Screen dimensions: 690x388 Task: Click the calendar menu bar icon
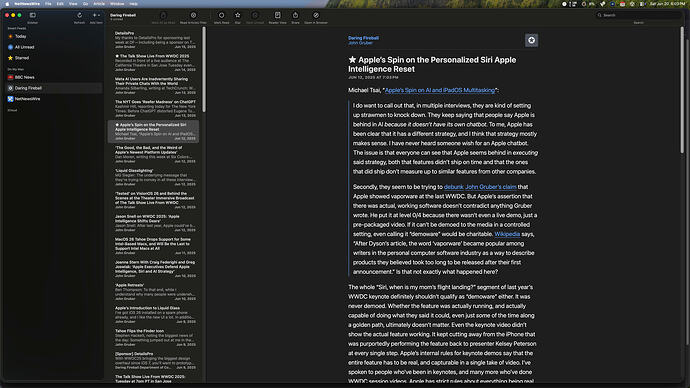point(622,4)
